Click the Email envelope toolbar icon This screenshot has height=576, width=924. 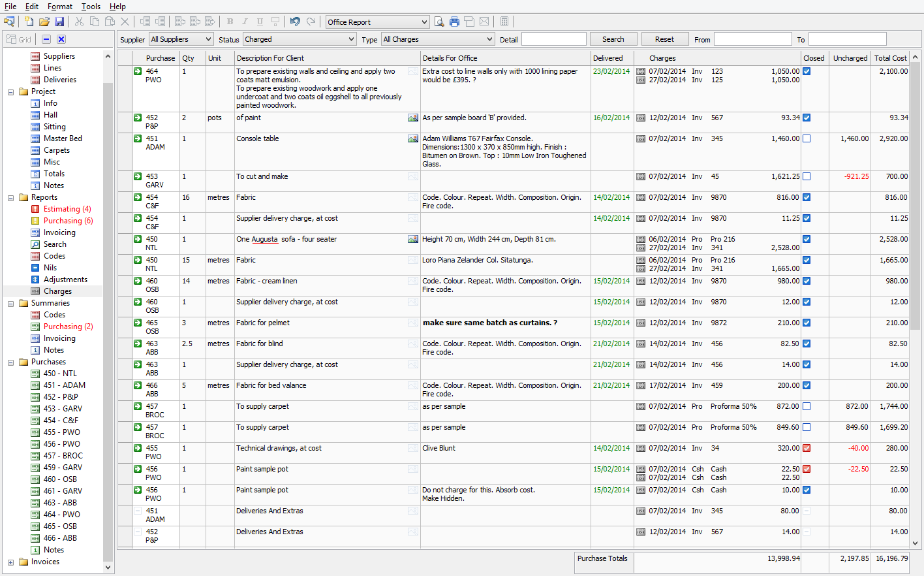484,22
